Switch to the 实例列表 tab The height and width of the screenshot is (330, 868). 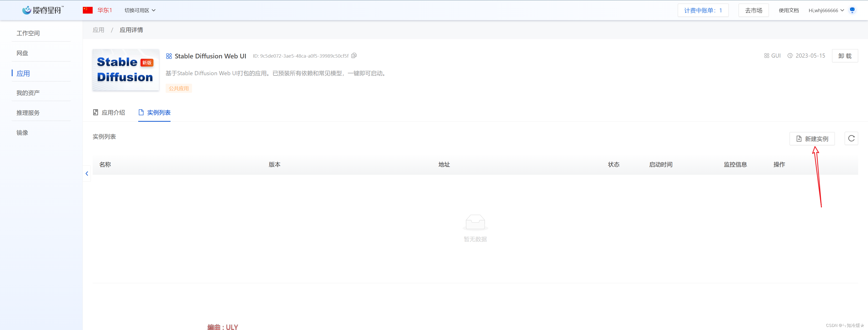[x=154, y=112]
